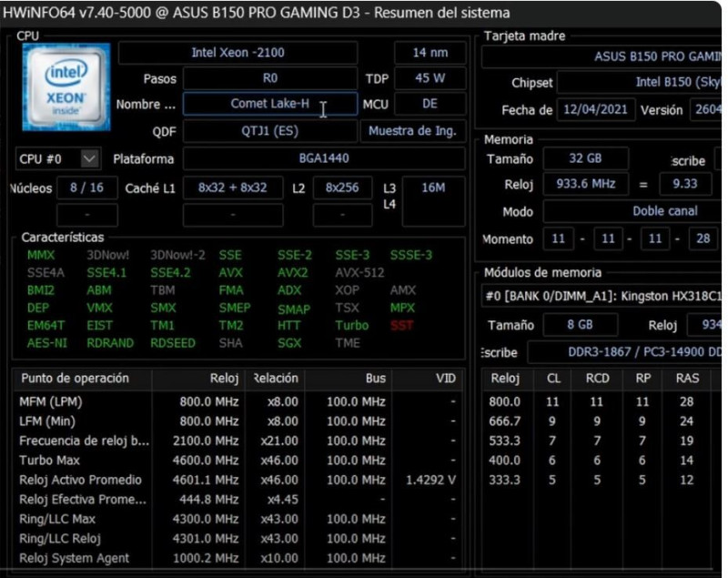Click the 32 GB memory size value
Viewport: 728px width, 578px height.
(585, 158)
